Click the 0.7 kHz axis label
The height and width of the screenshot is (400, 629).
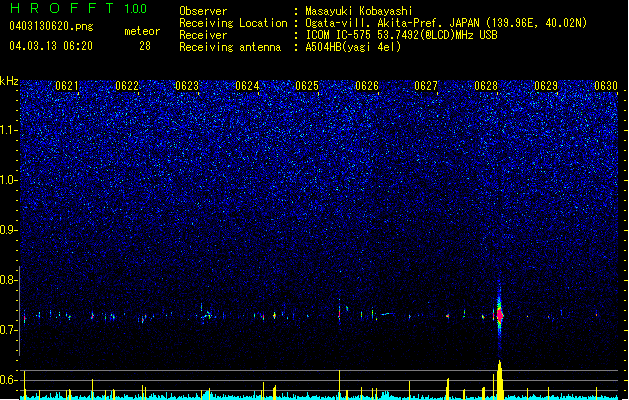tap(8, 330)
